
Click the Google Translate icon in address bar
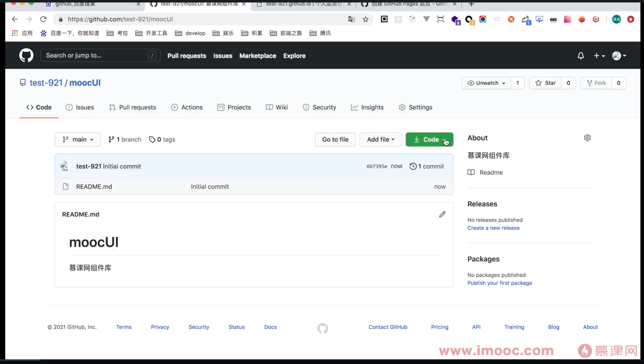point(351,19)
